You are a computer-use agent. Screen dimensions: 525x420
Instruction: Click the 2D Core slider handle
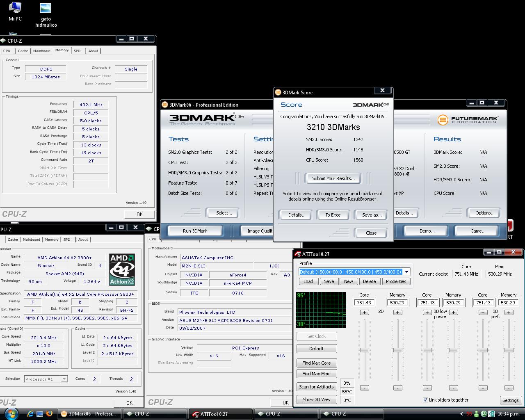coord(364,350)
